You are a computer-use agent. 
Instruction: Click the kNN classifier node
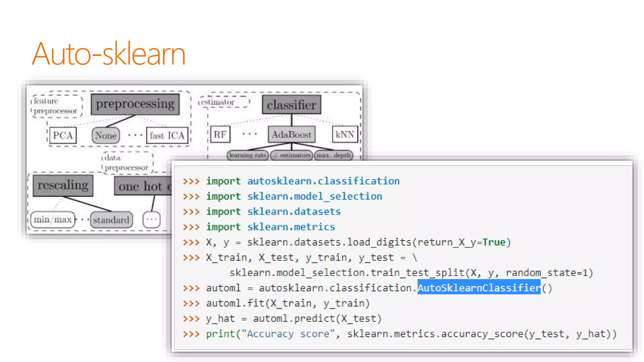[345, 134]
